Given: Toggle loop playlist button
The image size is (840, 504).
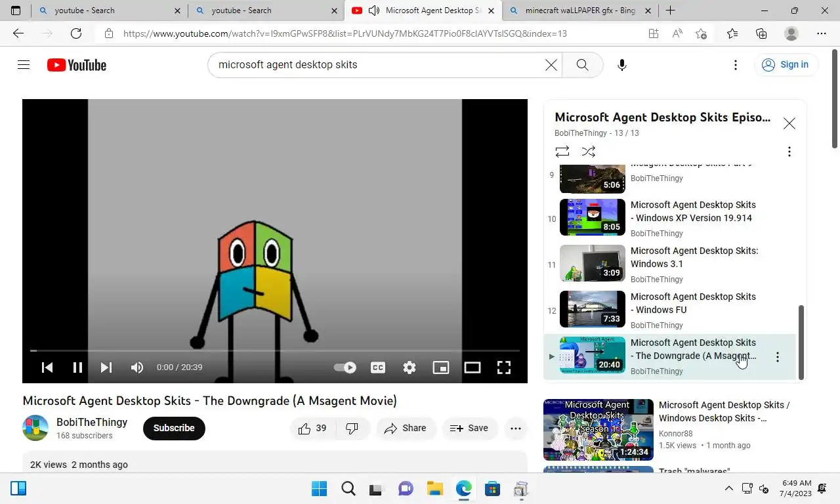Looking at the screenshot, I should [x=562, y=152].
